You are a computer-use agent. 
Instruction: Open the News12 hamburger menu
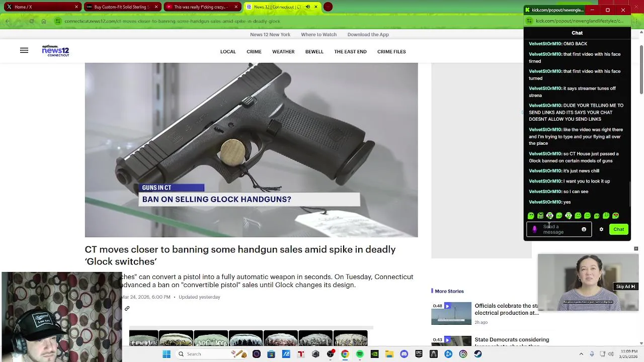[x=24, y=50]
